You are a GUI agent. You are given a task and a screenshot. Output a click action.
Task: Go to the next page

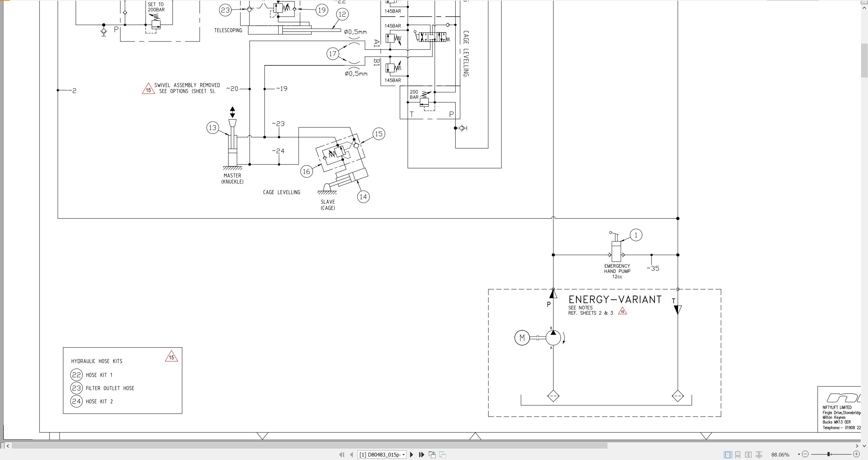(x=412, y=454)
